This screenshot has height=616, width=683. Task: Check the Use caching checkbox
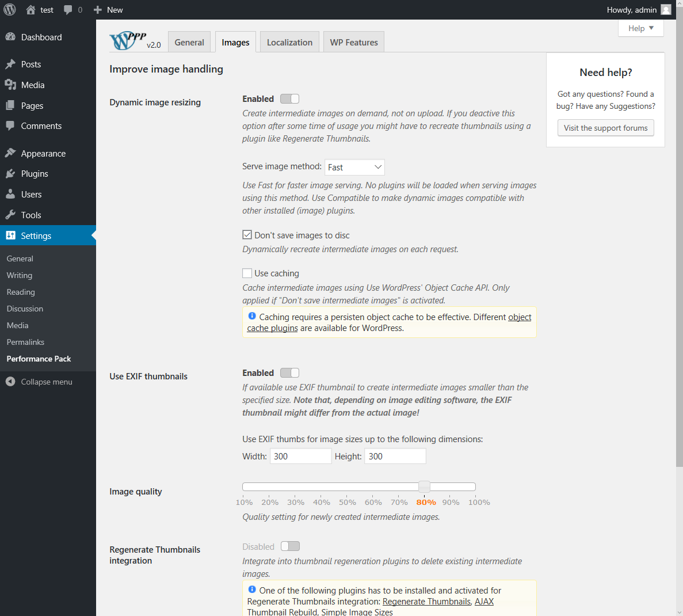[x=247, y=273]
